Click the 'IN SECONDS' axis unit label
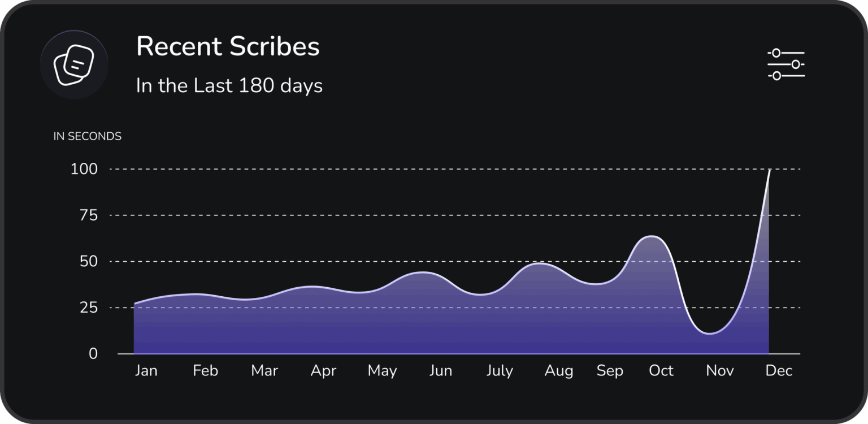Viewport: 868px width, 424px height. 87,136
